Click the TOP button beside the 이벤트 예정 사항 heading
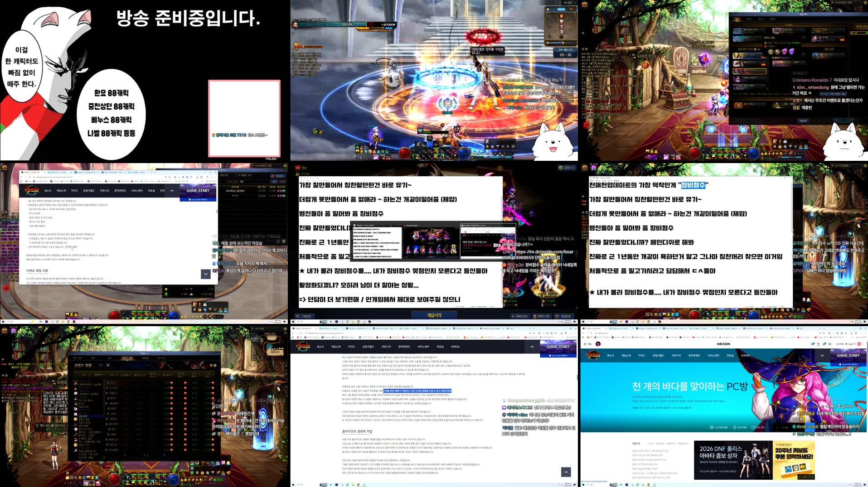The image size is (868, 487). click(205, 274)
